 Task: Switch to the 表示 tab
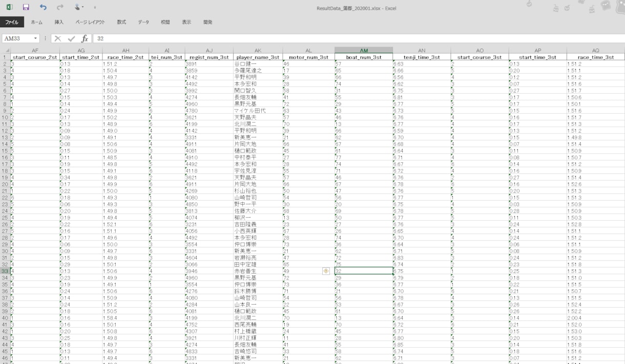186,23
